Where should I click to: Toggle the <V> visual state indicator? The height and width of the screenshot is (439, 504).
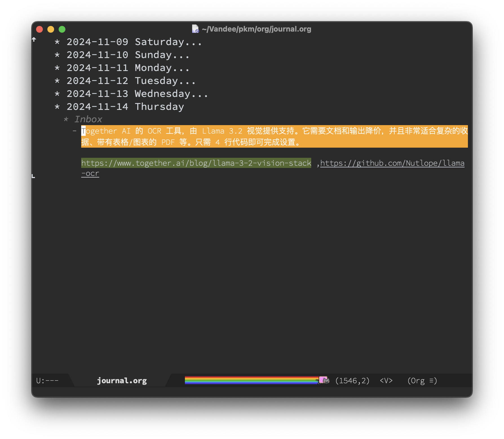pos(386,381)
